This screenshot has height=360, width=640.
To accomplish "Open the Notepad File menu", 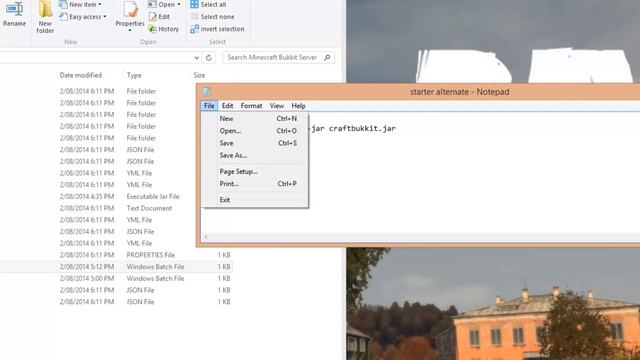I will pos(209,106).
